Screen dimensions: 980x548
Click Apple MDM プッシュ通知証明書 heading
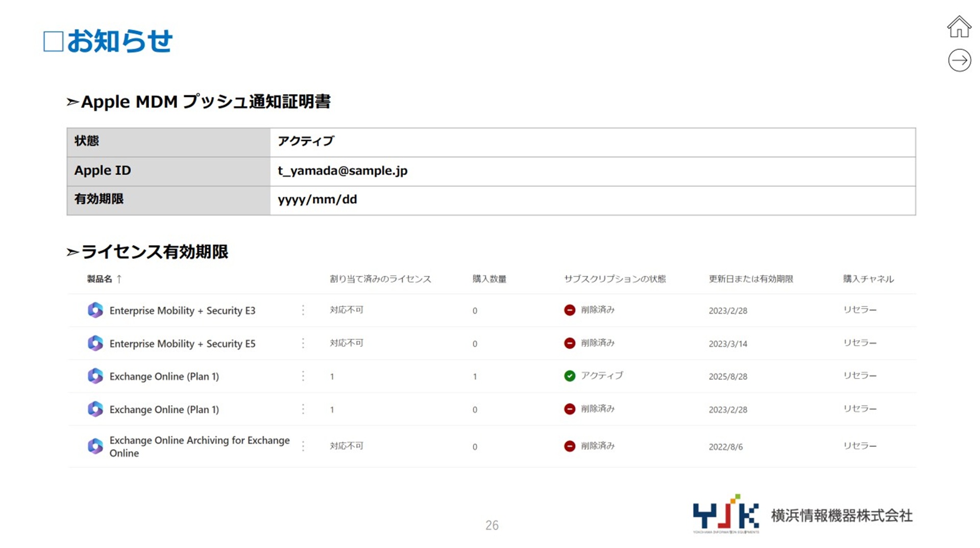tap(206, 101)
